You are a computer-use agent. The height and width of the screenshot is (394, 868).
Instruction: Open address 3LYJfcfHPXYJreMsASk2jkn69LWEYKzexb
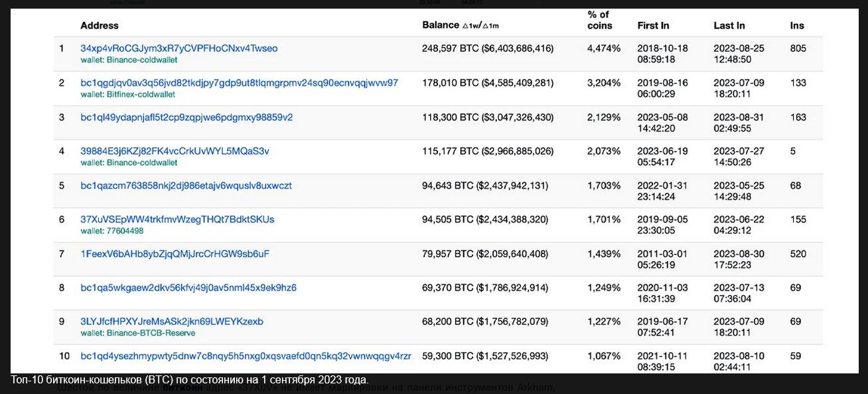point(172,322)
